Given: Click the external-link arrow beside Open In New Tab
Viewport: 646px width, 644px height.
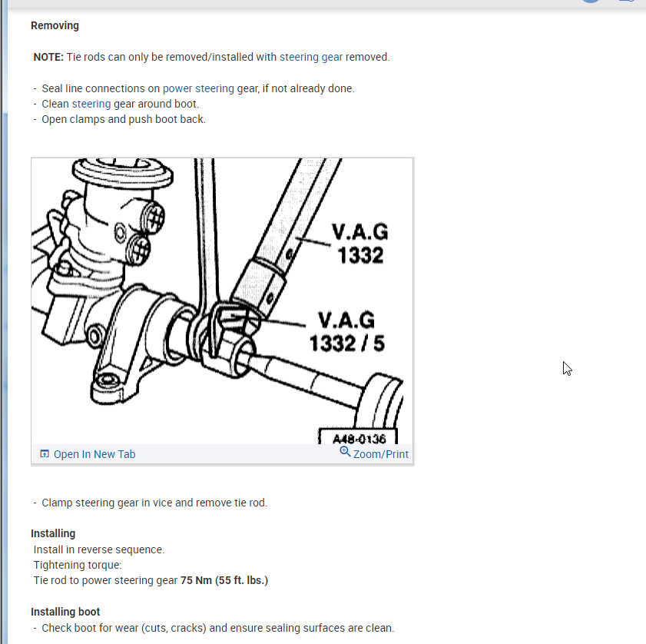Looking at the screenshot, I should [45, 453].
